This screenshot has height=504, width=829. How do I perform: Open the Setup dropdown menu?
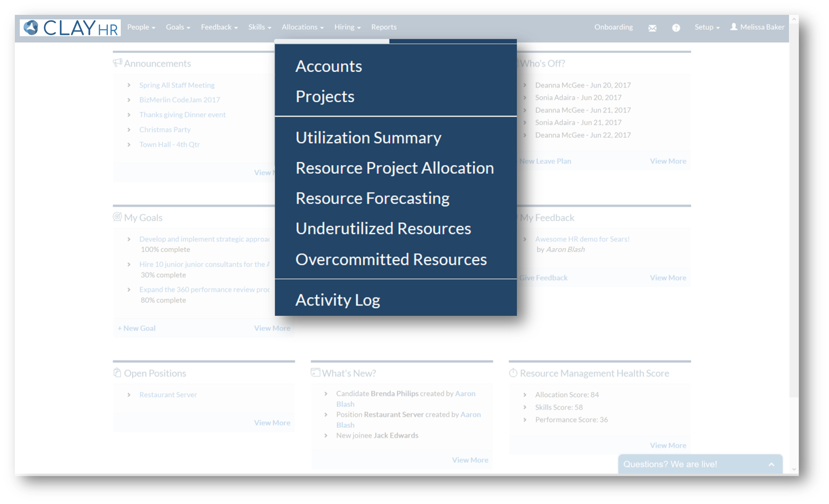[x=707, y=27]
